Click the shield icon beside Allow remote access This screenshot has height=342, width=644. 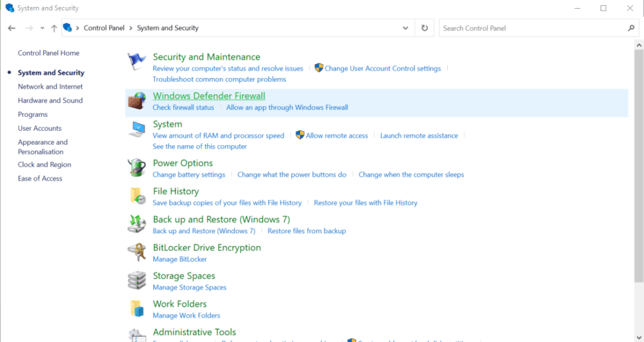click(x=300, y=135)
